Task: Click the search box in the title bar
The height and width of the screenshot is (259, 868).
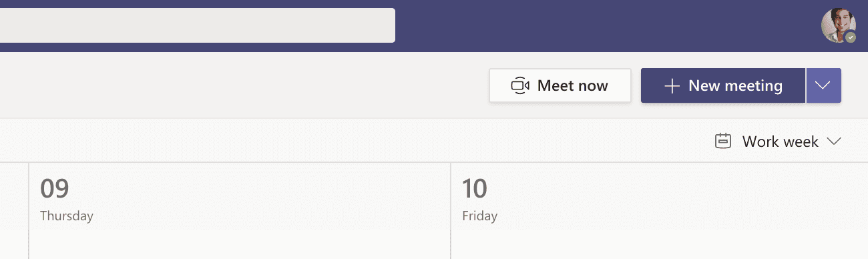Action: click(x=198, y=25)
